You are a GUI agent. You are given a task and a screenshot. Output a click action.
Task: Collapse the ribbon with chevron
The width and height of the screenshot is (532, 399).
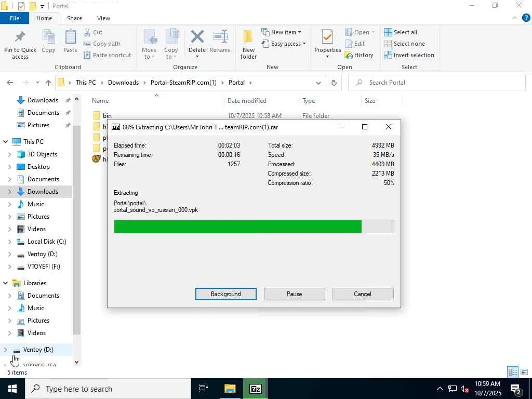515,18
